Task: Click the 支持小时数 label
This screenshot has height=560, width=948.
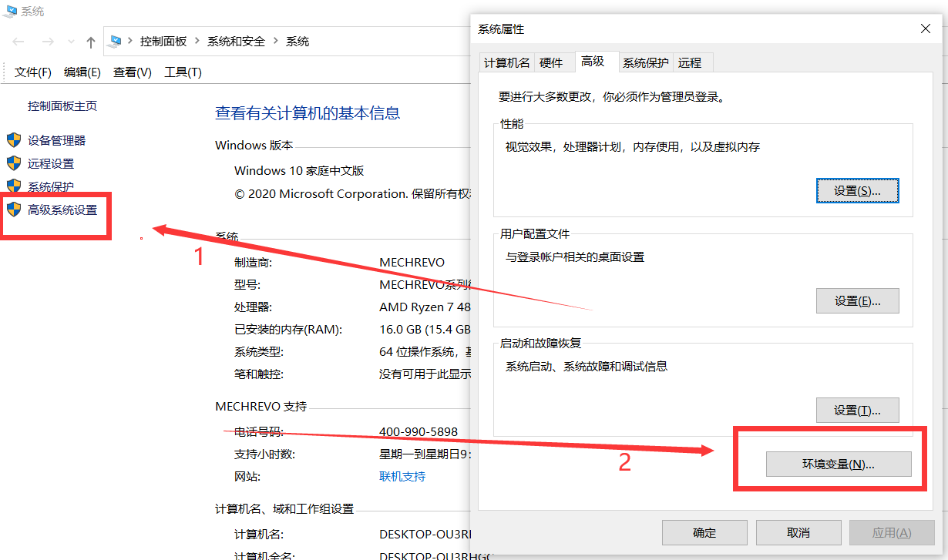Action: pyautogui.click(x=264, y=454)
